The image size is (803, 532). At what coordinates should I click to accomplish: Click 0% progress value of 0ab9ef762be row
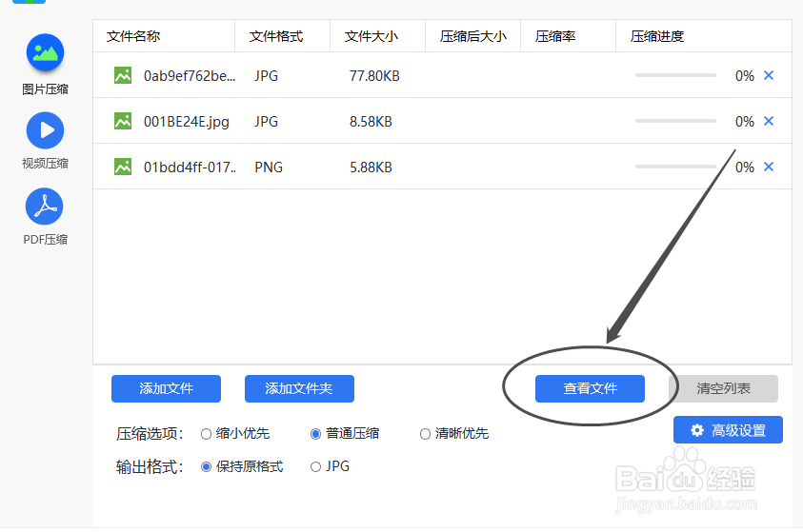coord(745,76)
